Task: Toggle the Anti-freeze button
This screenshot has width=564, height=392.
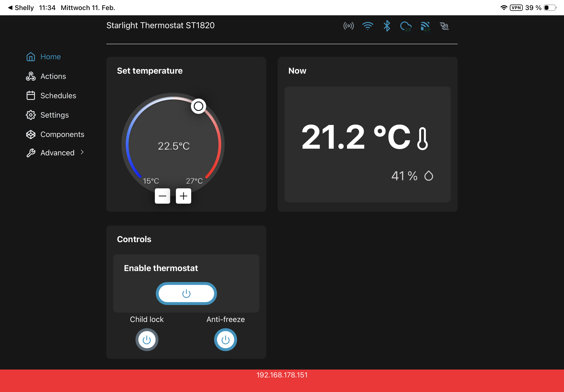Action: click(225, 340)
